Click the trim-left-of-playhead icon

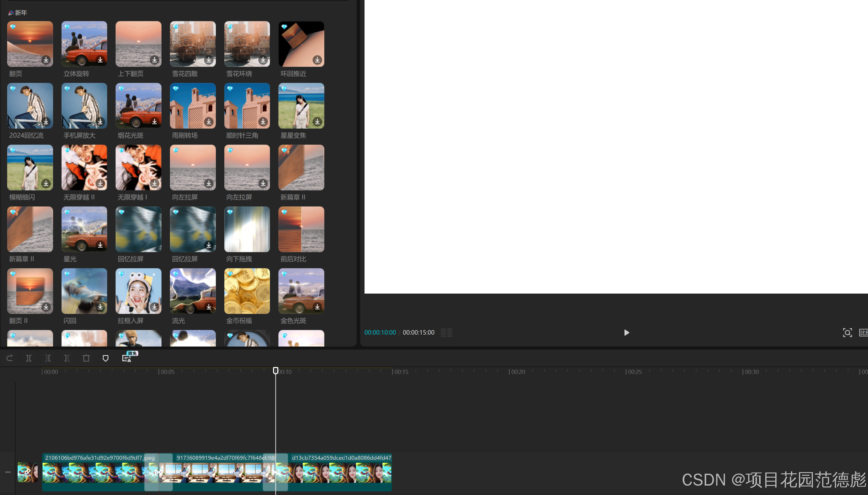(x=48, y=358)
